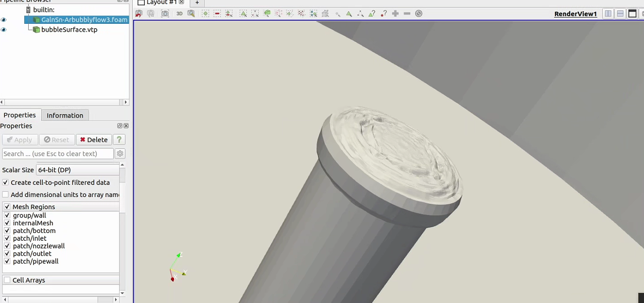Uncheck Create cell-to-point filtered data
644x303 pixels.
6,182
